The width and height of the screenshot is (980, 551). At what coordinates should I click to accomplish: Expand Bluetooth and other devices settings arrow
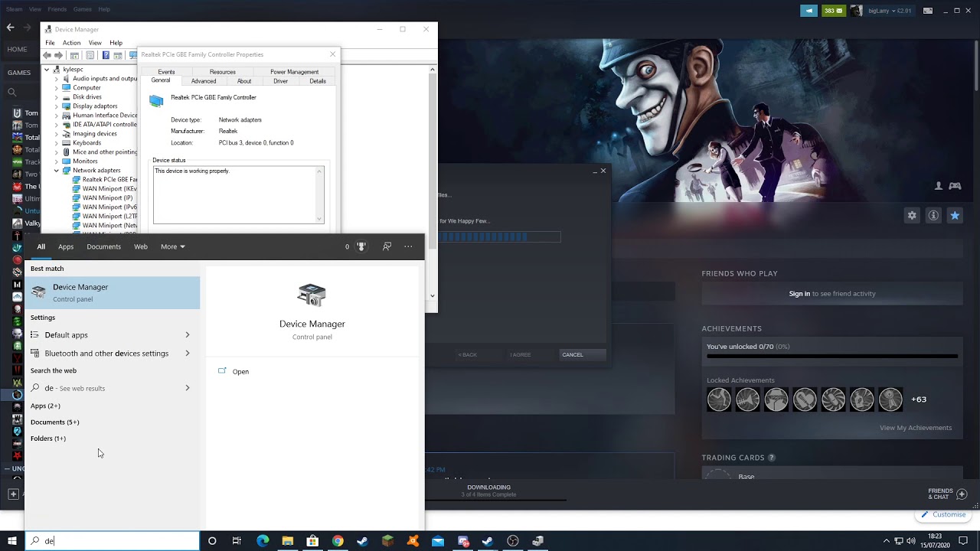click(188, 353)
